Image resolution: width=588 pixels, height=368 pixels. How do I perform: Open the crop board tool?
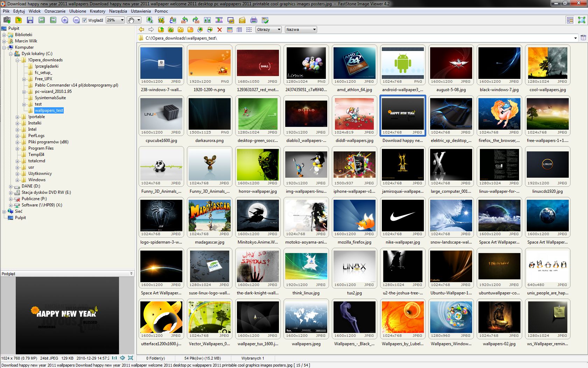pos(161,20)
